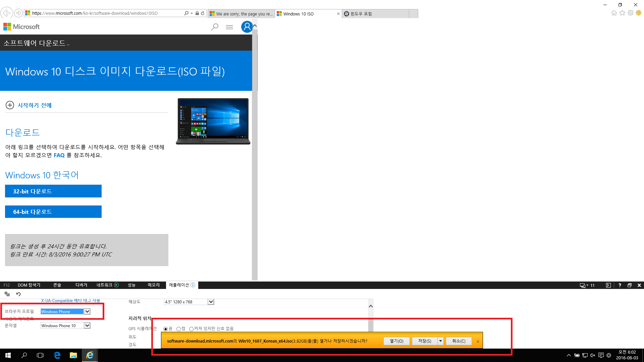The image size is (644, 362).
Task: Dismiss the download notification bar
Action: point(478,341)
